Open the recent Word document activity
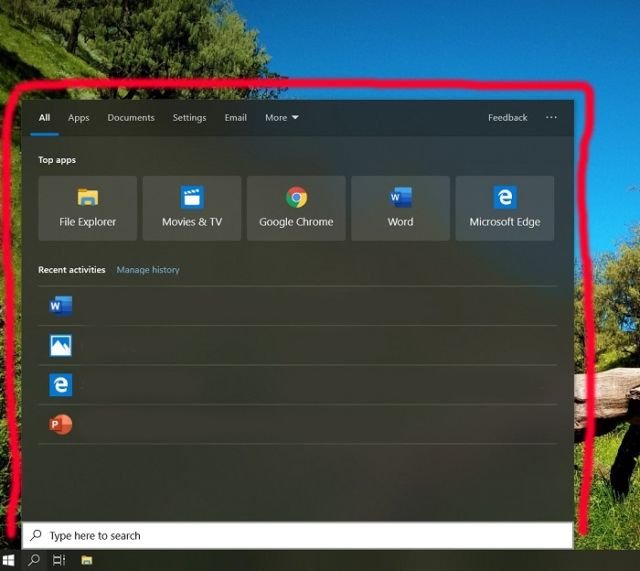Image resolution: width=640 pixels, height=571 pixels. 298,306
